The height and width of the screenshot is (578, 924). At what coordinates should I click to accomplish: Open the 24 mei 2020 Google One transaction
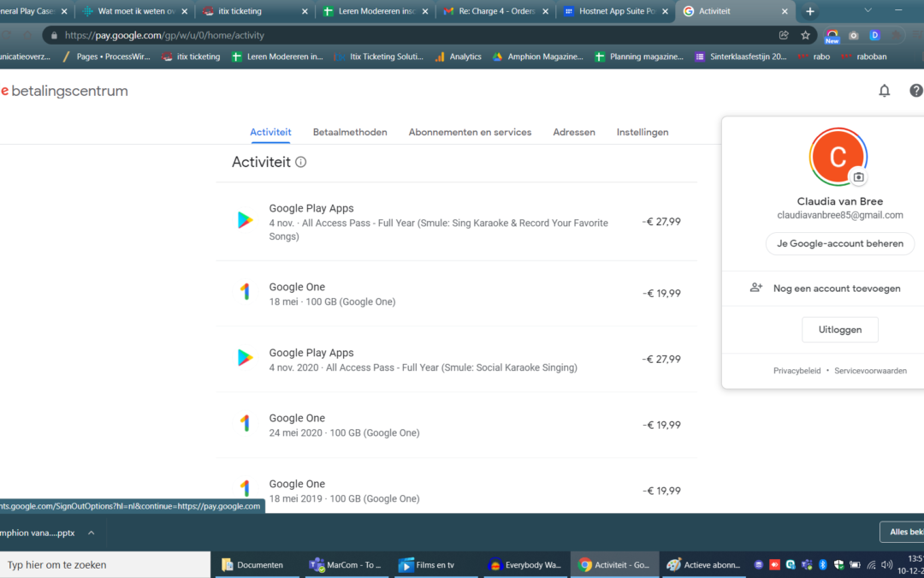457,425
